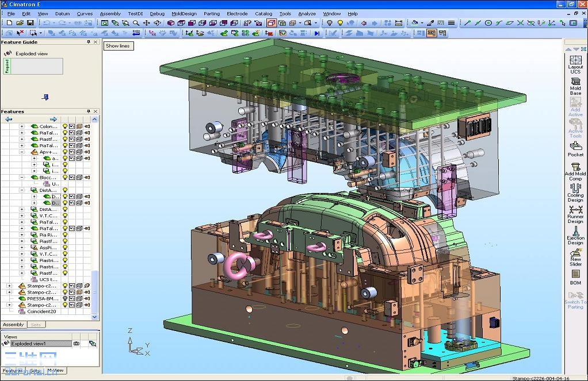Click the magnifying glass Zoom icon
588x381 pixels.
click(136, 23)
